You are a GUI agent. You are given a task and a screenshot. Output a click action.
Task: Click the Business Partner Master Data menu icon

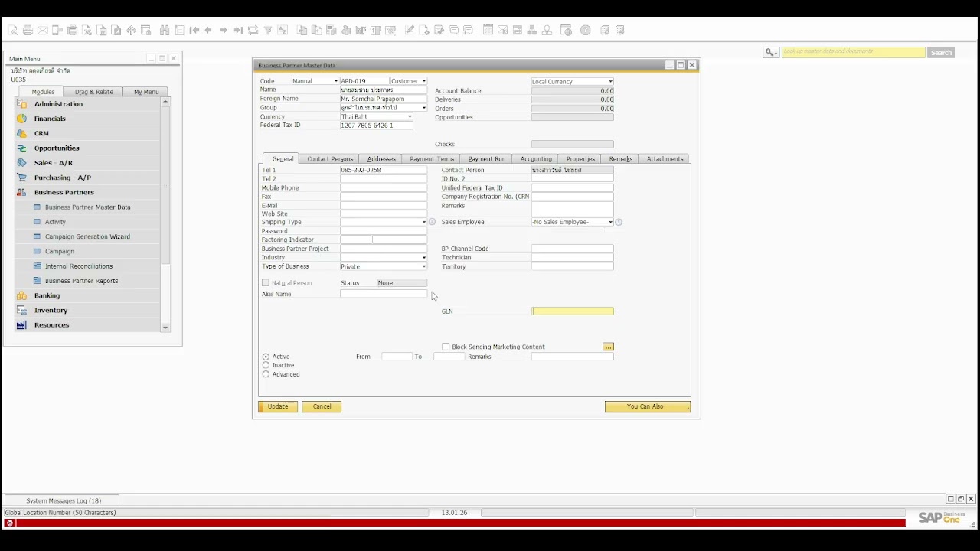pyautogui.click(x=37, y=207)
